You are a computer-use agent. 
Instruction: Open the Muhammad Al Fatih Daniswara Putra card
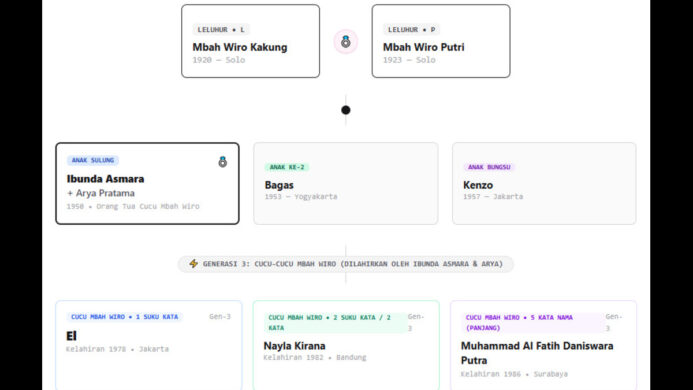[x=544, y=345]
